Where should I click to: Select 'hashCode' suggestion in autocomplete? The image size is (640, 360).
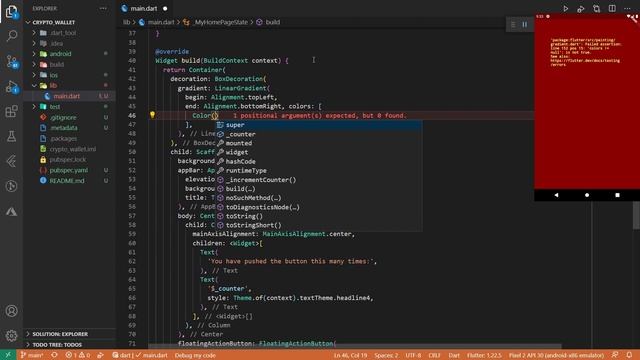318,161
